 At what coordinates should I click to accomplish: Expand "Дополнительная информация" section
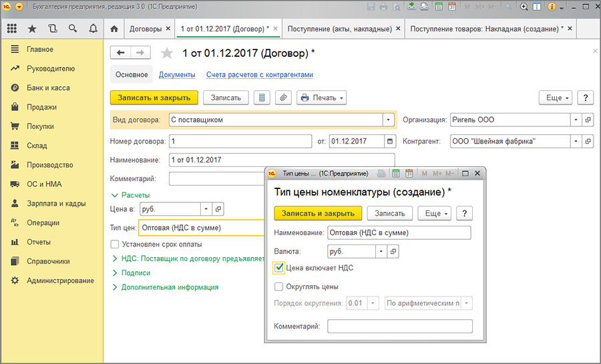[170, 287]
